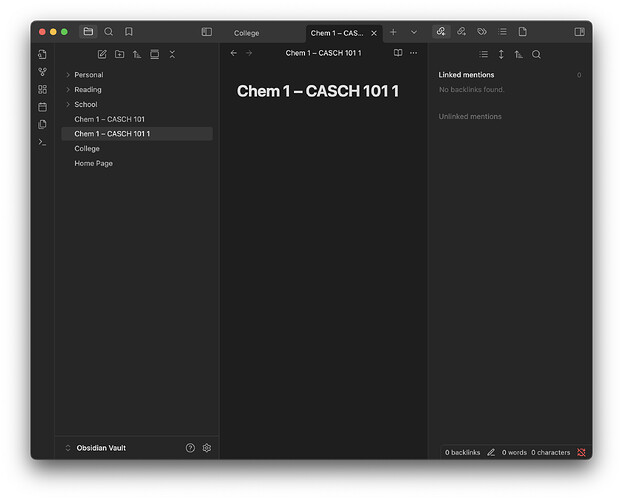Click "No backlinks found." text

(x=471, y=90)
